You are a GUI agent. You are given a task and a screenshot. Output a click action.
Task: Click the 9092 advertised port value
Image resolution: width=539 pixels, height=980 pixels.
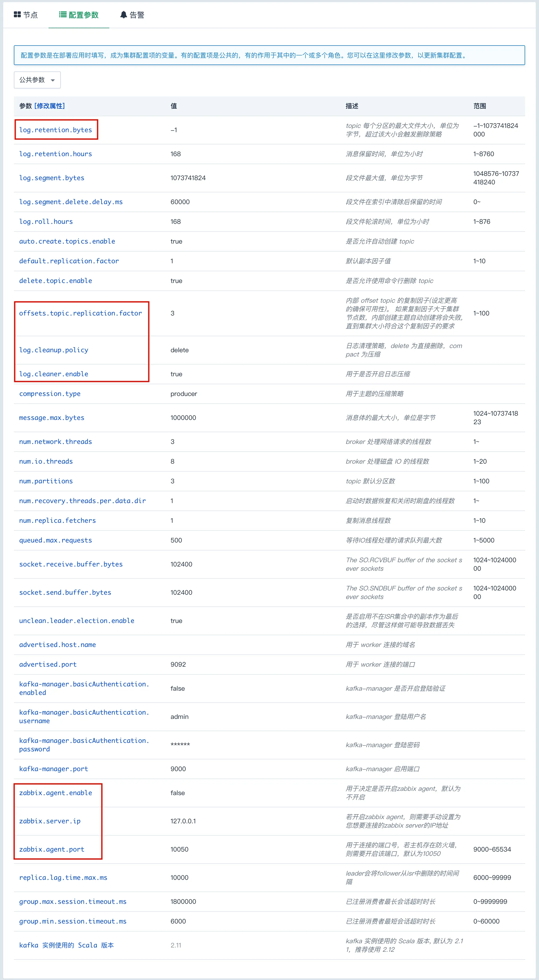click(x=178, y=665)
